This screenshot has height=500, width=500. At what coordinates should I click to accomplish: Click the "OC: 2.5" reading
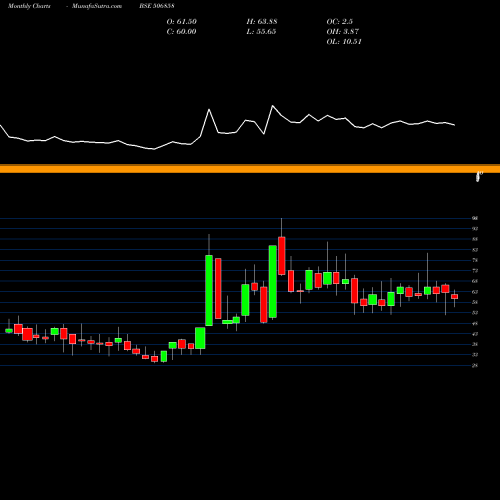coord(340,22)
